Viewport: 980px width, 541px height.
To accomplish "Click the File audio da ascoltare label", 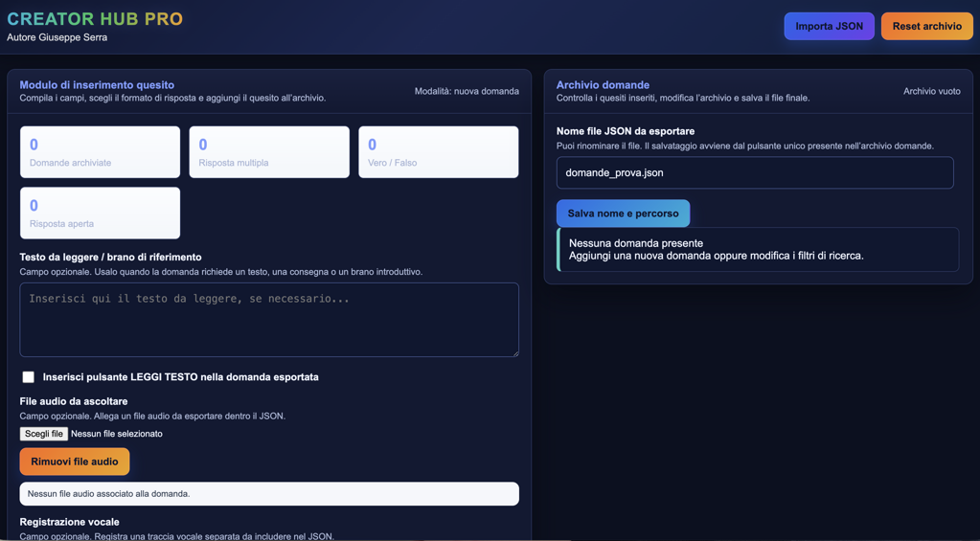I will (x=74, y=401).
